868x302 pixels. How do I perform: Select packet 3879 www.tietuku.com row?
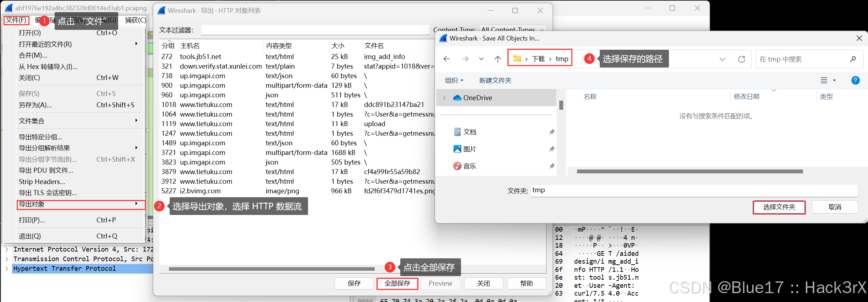coord(298,172)
